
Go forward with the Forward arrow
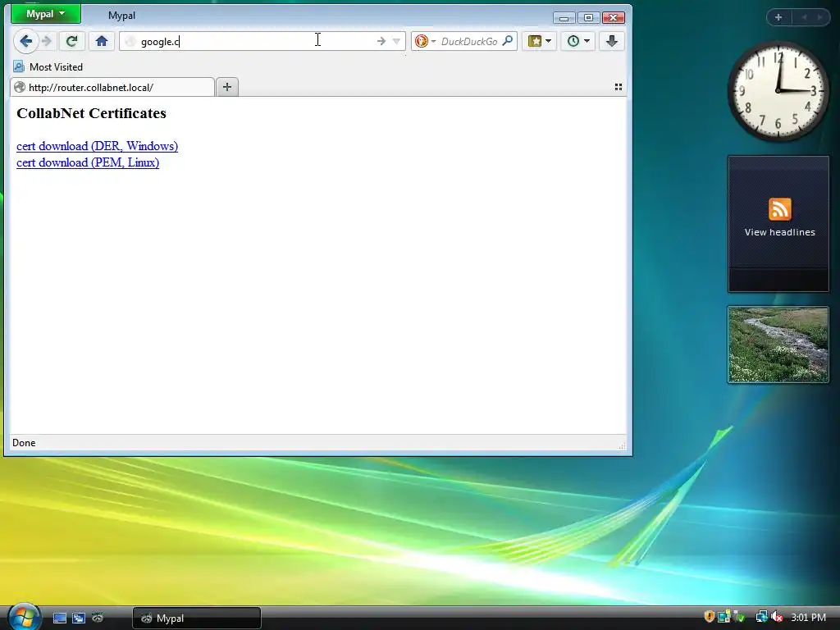(x=47, y=41)
